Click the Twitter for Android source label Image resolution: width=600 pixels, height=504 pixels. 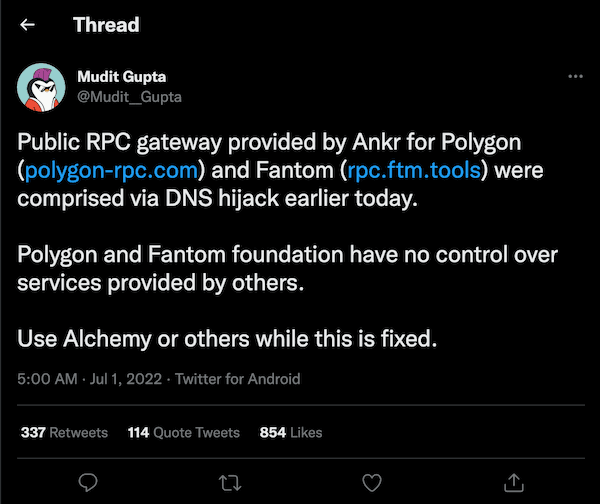tap(240, 379)
